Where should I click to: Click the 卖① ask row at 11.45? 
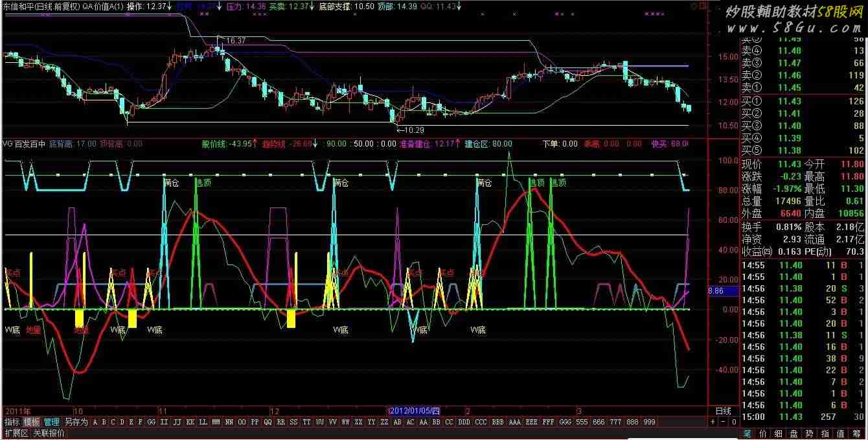(x=803, y=87)
